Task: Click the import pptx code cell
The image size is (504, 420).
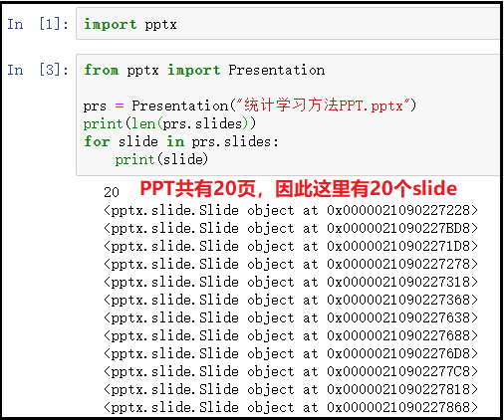Action: [x=288, y=24]
